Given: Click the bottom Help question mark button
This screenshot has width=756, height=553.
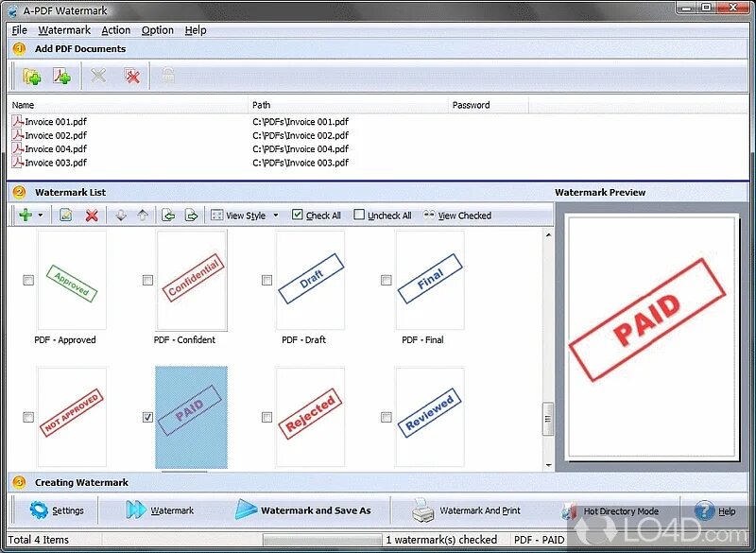Looking at the screenshot, I should pyautogui.click(x=715, y=511).
